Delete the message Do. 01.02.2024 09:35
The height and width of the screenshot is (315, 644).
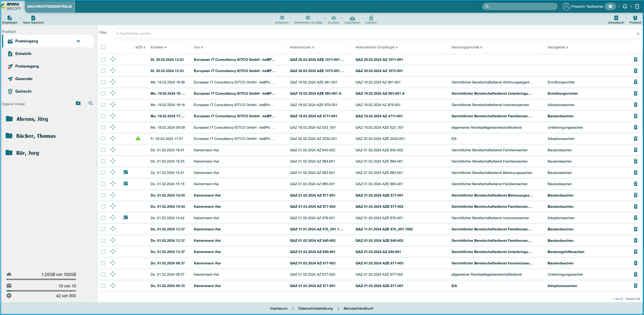click(x=635, y=286)
